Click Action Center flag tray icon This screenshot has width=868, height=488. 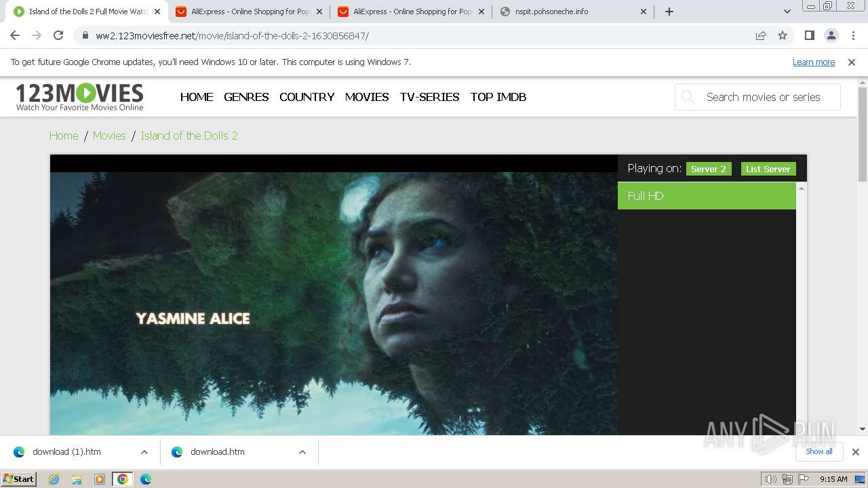[804, 479]
